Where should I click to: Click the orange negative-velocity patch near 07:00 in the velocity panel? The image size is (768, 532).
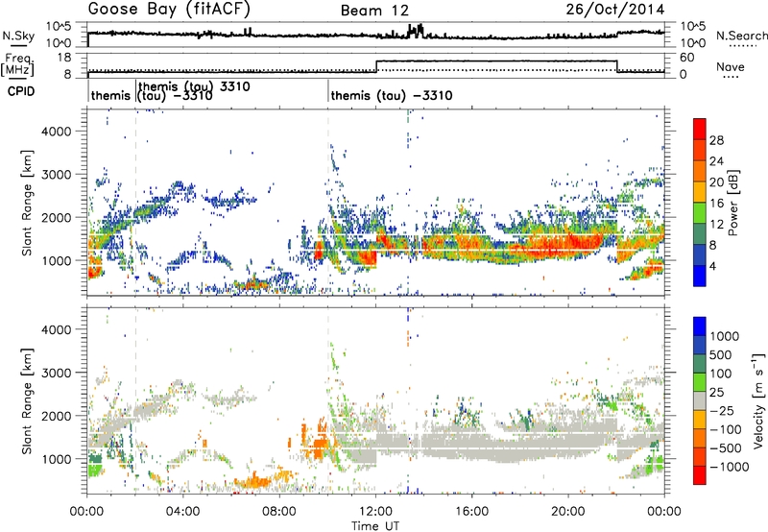coord(254,480)
